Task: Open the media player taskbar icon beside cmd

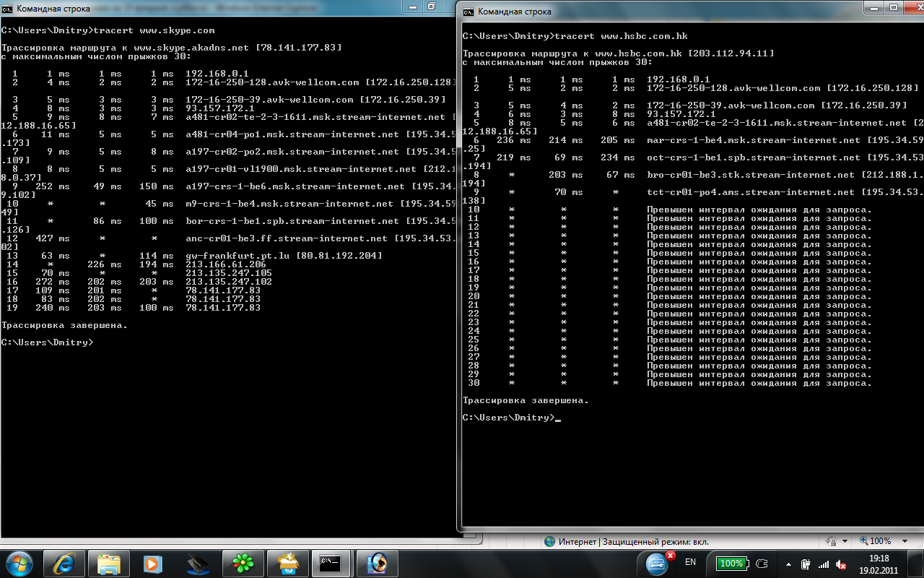Action: [x=377, y=564]
